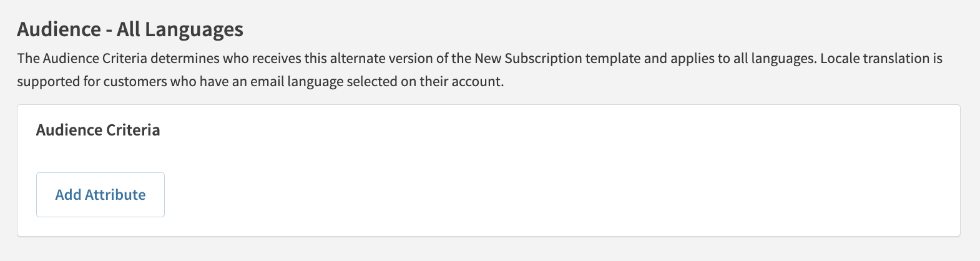Click the Add Attribute button

100,195
